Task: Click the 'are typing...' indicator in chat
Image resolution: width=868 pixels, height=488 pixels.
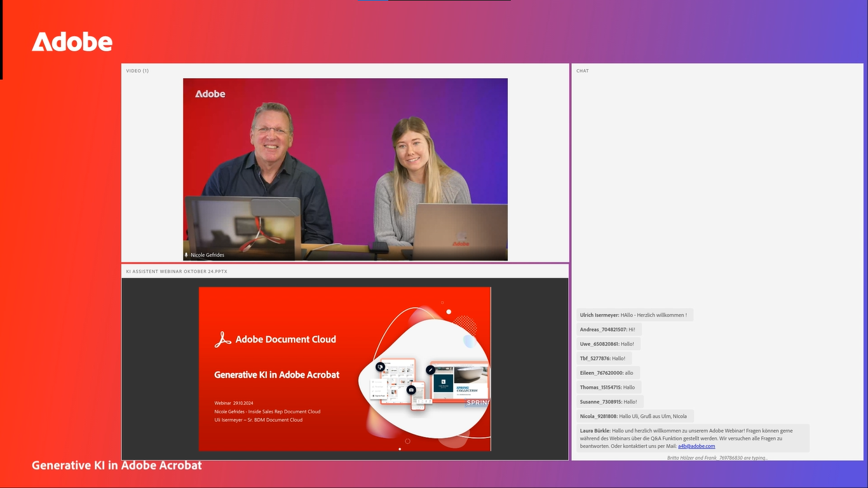Action: (717, 457)
